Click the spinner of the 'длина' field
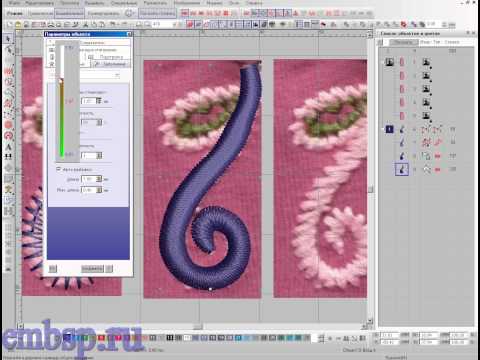This screenshot has width=480, height=360. click(99, 179)
